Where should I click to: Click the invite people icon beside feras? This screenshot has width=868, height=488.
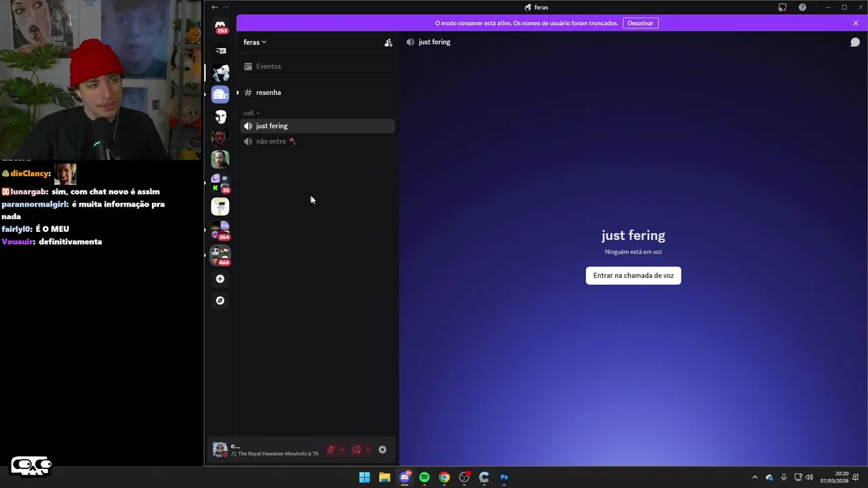tap(389, 42)
